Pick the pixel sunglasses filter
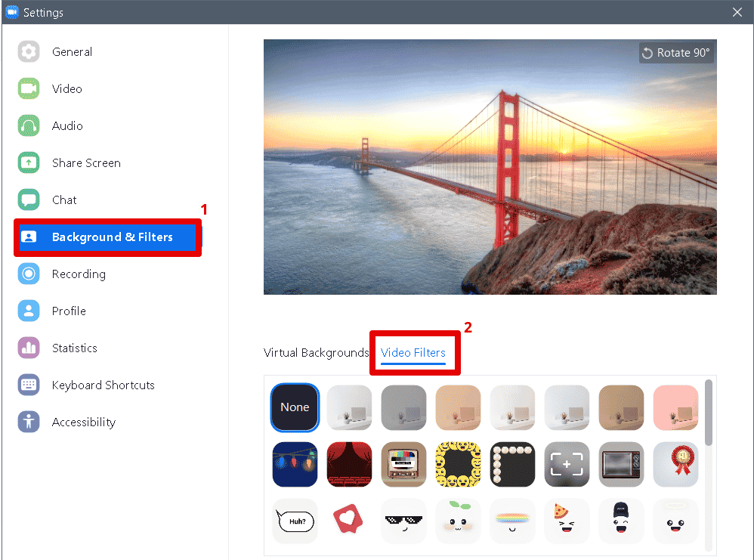Image resolution: width=754 pixels, height=560 pixels. tap(403, 521)
